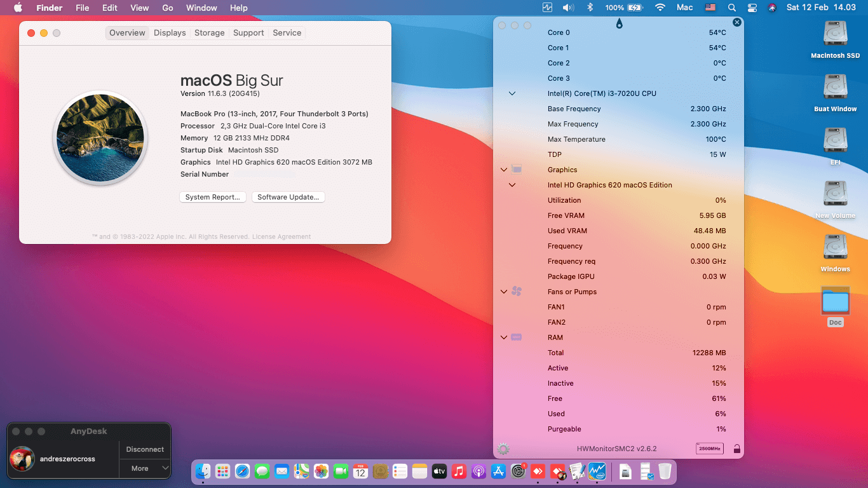Open the Go menu in menu bar

pos(168,8)
